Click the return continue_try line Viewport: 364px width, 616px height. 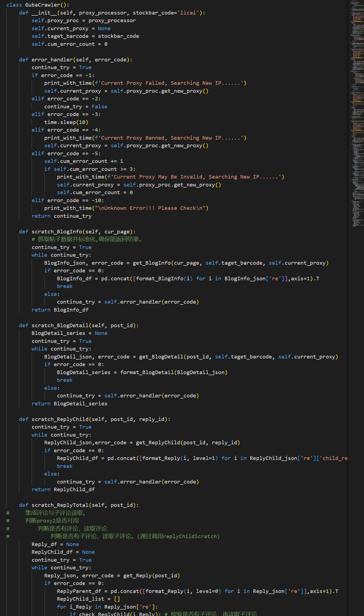[62, 216]
